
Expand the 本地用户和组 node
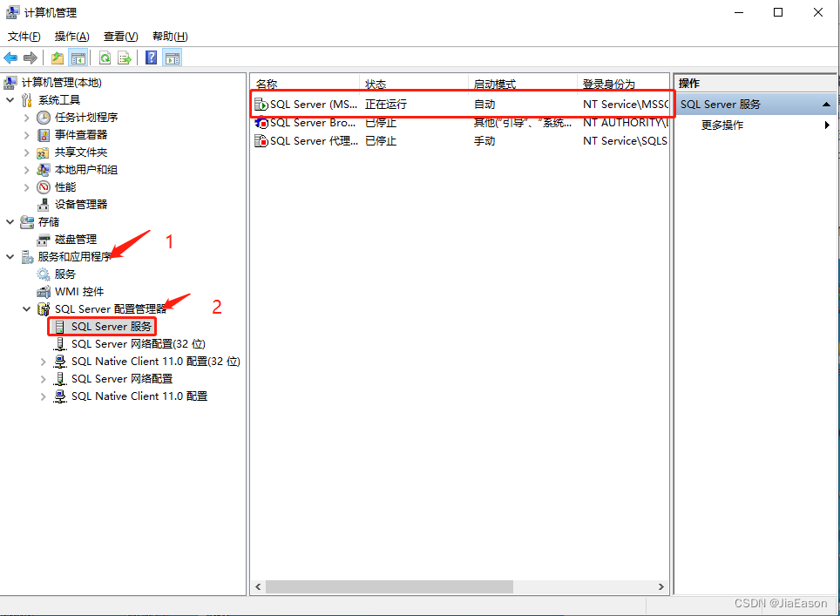pos(26,170)
